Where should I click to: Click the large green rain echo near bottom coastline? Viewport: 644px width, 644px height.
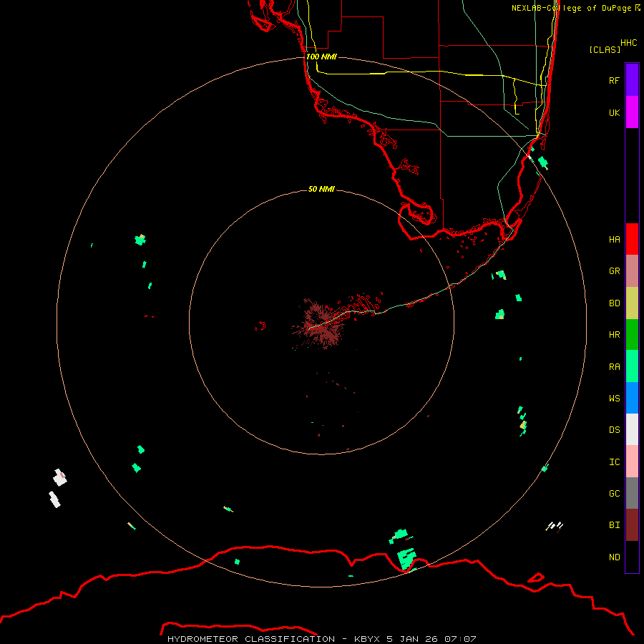pyautogui.click(x=406, y=559)
